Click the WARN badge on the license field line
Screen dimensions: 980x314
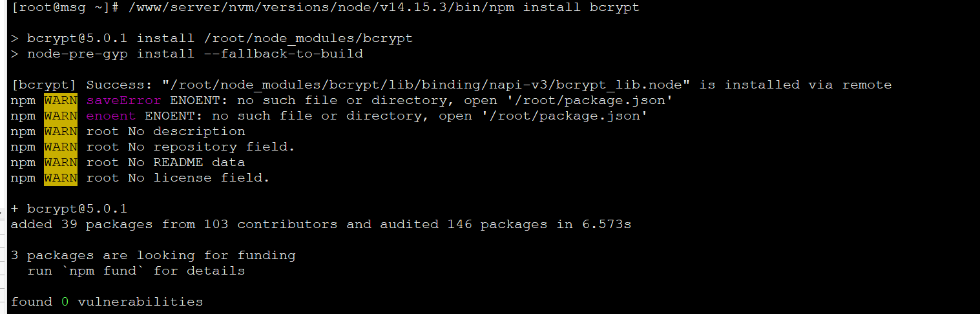click(x=61, y=178)
